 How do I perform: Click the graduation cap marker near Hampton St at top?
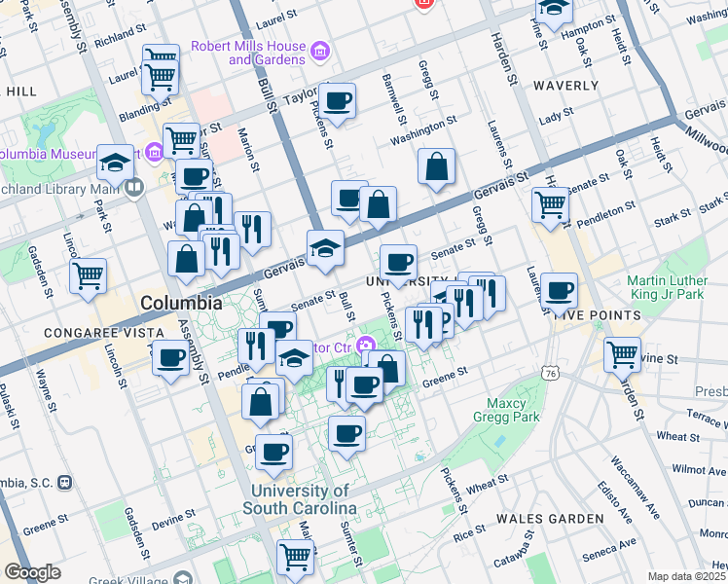[x=554, y=10]
